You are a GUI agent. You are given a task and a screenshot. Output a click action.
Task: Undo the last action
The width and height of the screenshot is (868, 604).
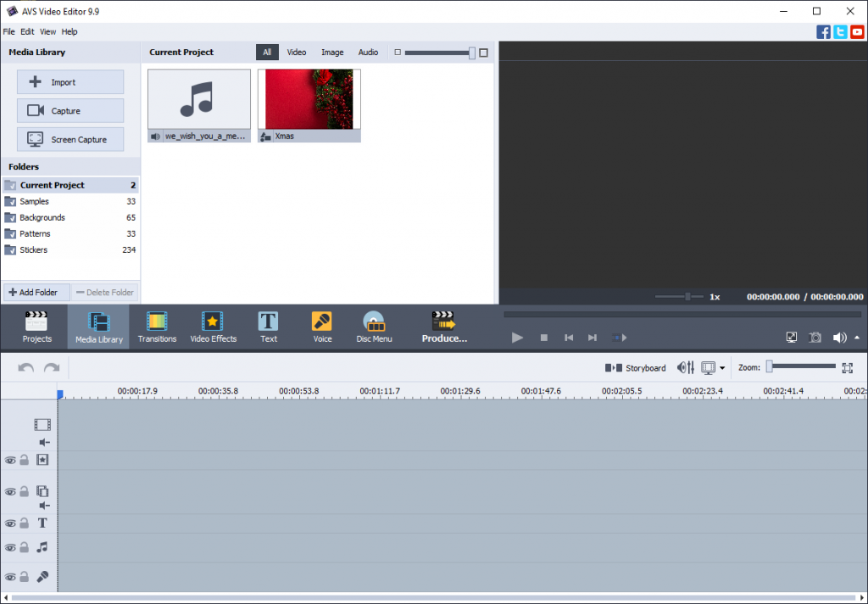(x=26, y=367)
